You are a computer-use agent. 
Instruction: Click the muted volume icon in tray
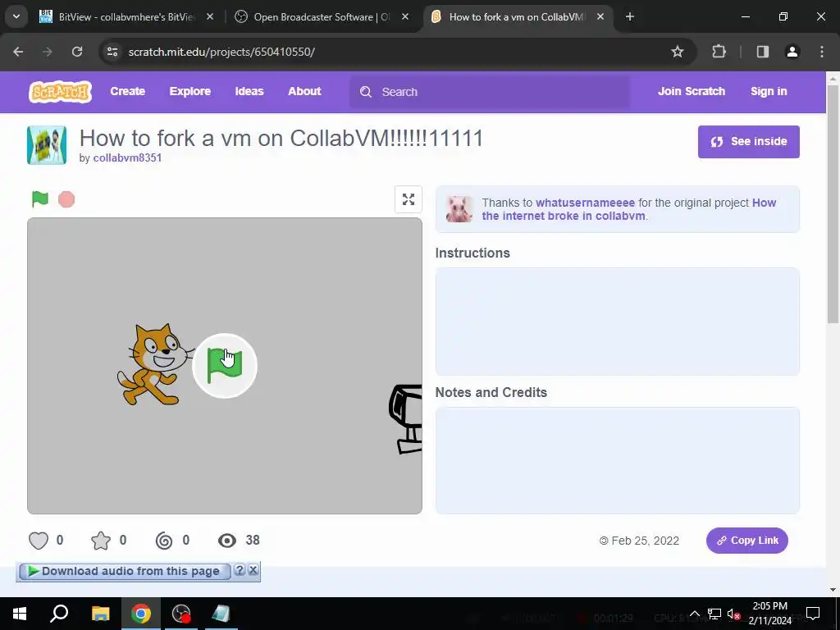pos(734,614)
